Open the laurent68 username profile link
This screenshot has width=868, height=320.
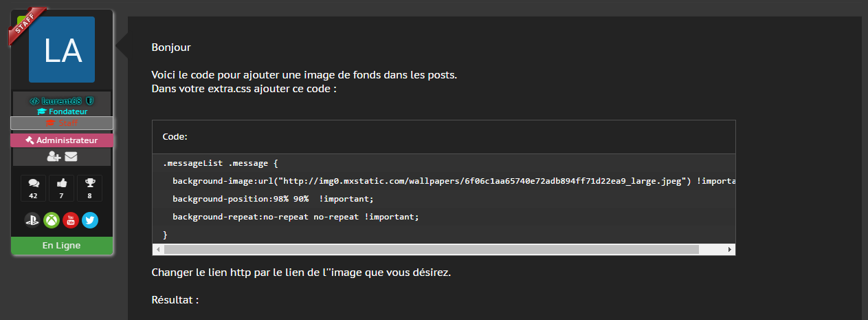[62, 100]
